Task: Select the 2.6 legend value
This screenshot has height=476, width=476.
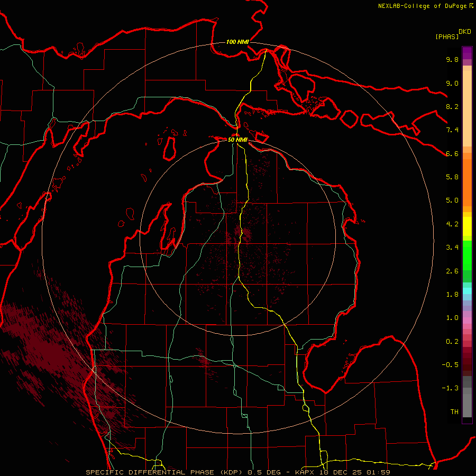Action: point(452,271)
